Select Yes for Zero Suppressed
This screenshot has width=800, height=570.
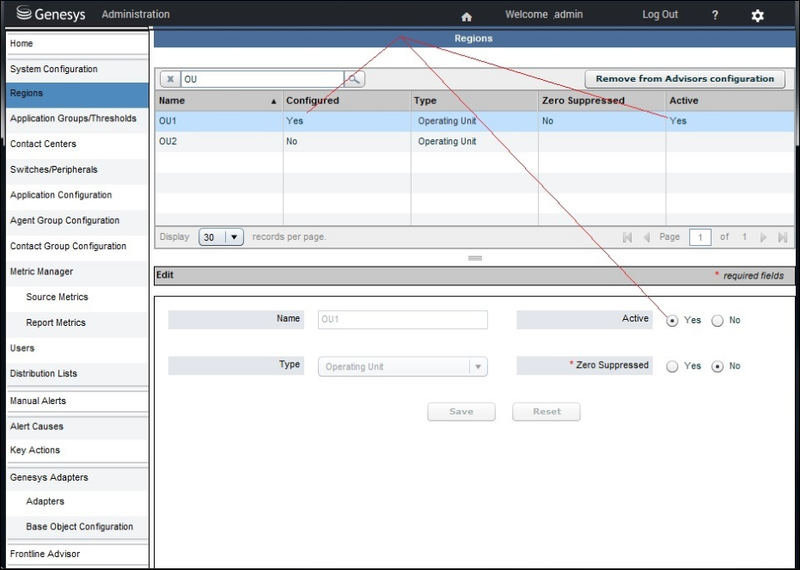[x=672, y=367]
